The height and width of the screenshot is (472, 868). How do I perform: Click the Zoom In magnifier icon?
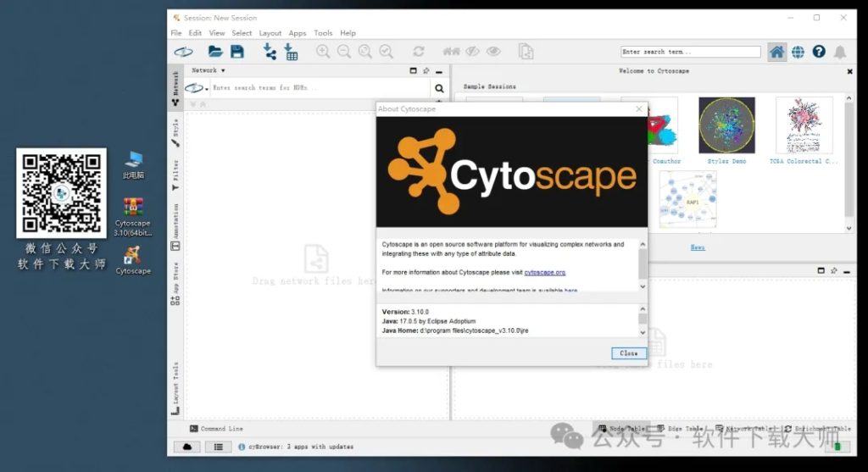[323, 52]
